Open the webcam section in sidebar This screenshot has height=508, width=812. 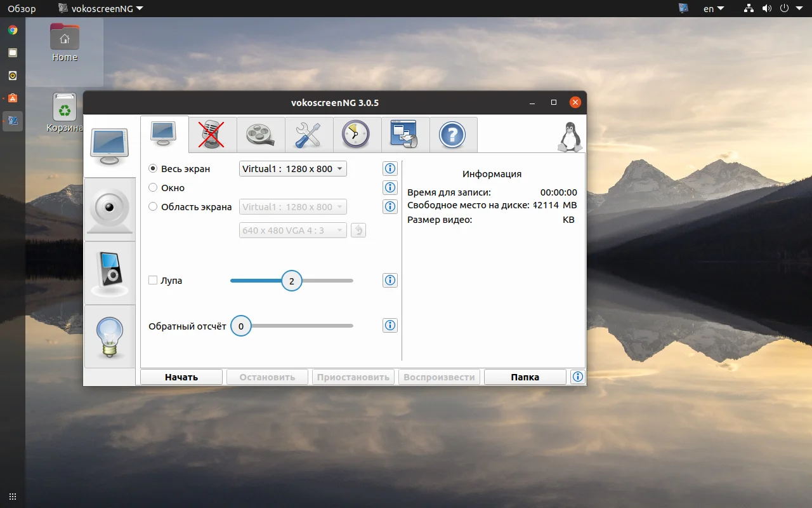[x=110, y=210]
